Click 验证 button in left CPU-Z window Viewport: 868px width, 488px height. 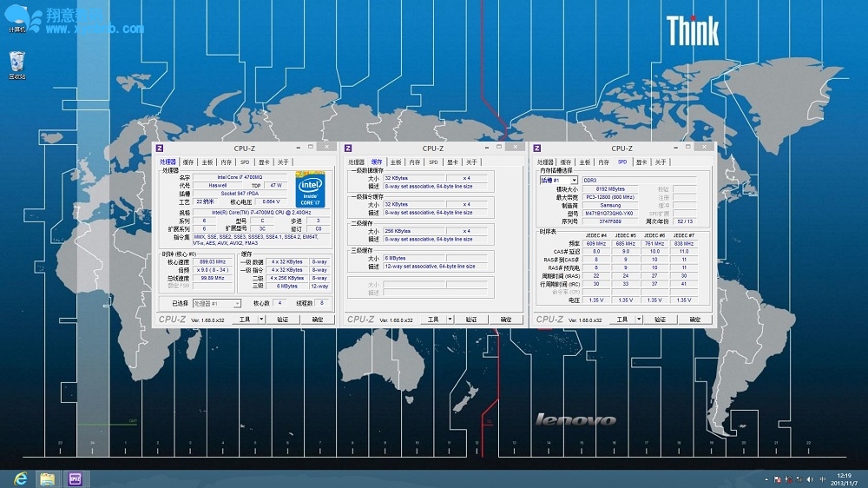pyautogui.click(x=282, y=320)
